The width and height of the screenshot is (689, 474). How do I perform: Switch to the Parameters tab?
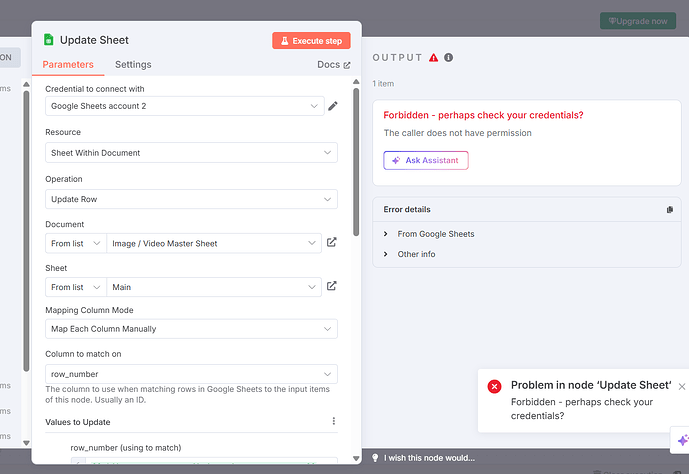tap(68, 65)
